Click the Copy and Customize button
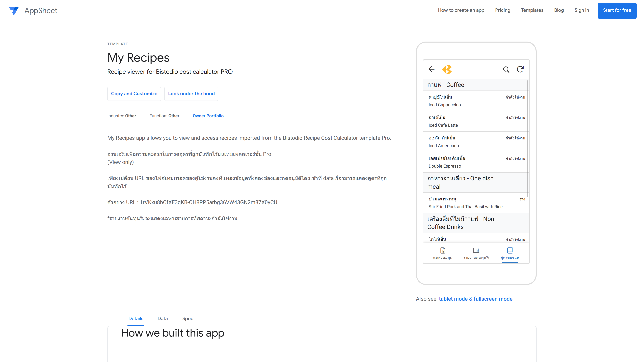Image resolution: width=644 pixels, height=362 pixels. [x=134, y=94]
